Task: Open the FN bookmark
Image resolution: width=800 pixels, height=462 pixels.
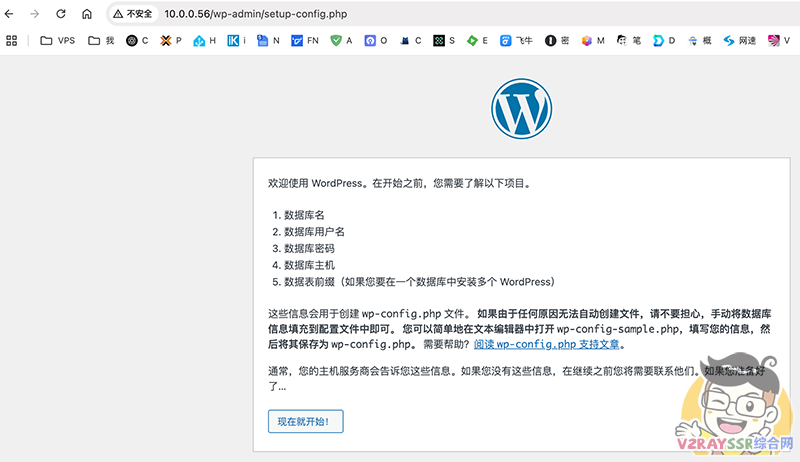Action: coord(304,41)
